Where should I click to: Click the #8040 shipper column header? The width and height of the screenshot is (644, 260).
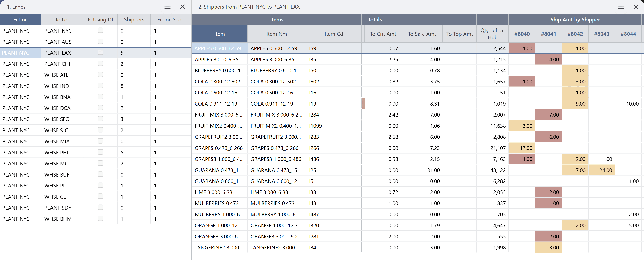coord(522,34)
